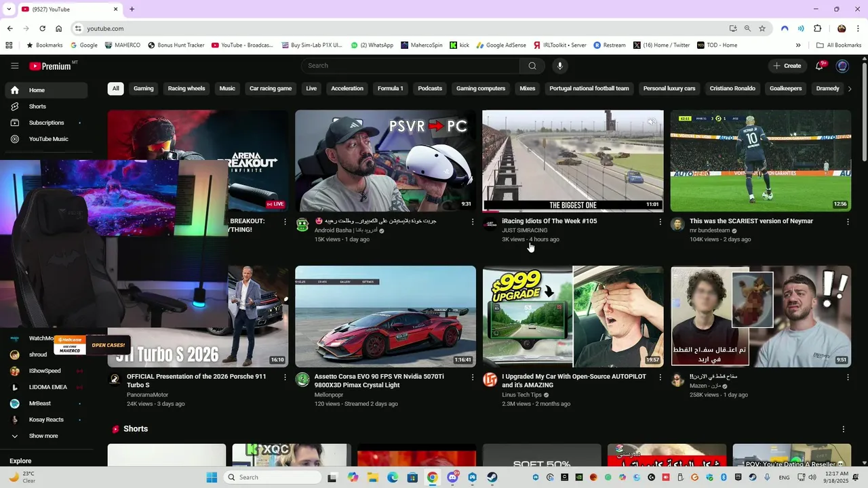Open a new browser tab
868x488 pixels.
pos(132,9)
